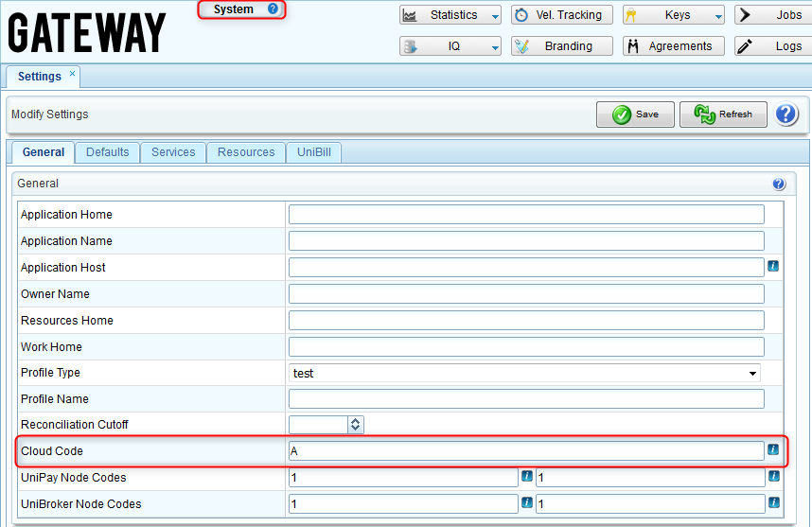
Task: Open Vel. Tracking
Action: [x=562, y=15]
